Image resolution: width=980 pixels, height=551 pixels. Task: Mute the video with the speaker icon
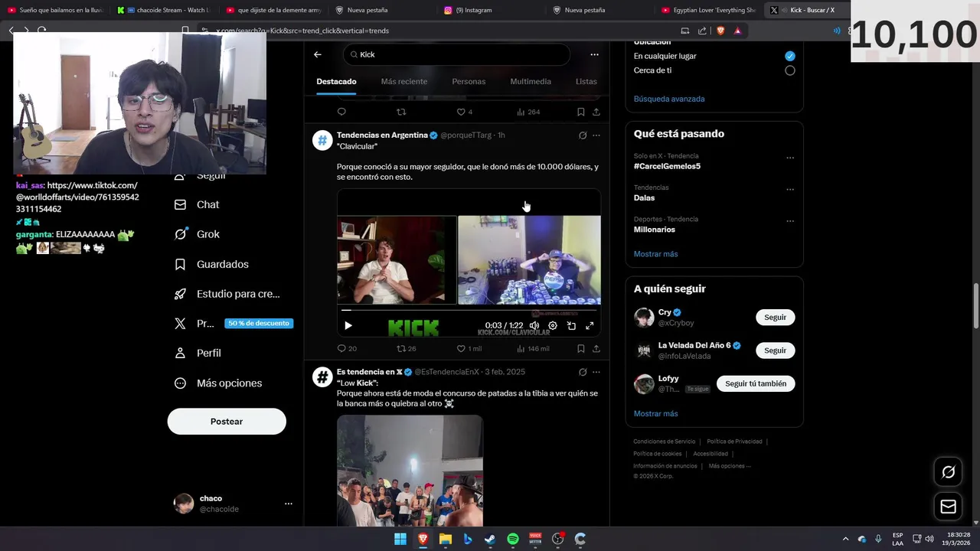(534, 325)
